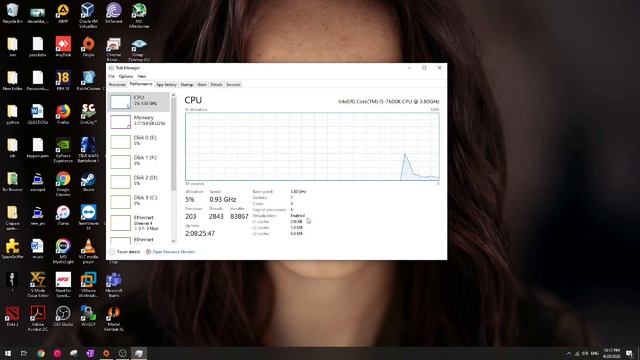Image resolution: width=640 pixels, height=360 pixels.
Task: Select the Steam desktop icon
Action: 88,182
